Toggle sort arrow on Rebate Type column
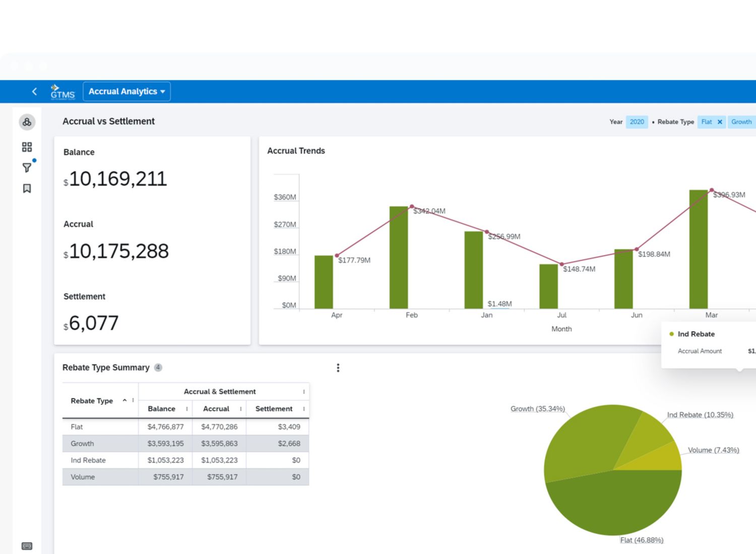 coord(124,400)
